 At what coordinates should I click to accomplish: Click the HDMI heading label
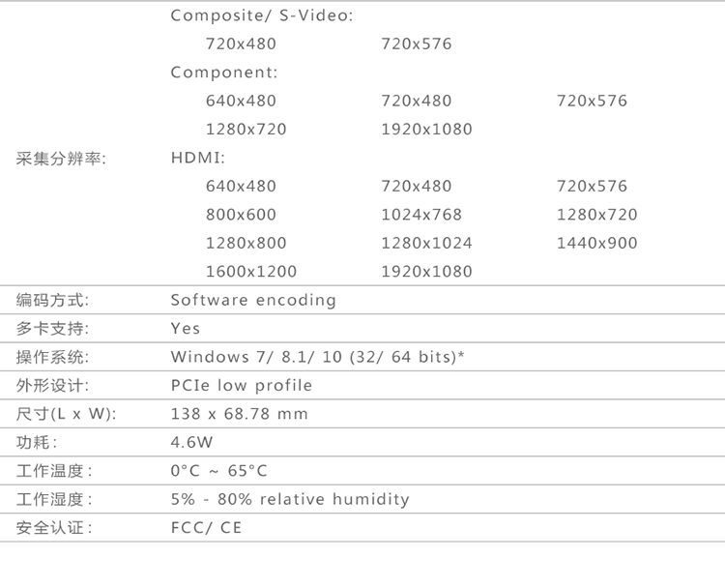(197, 158)
